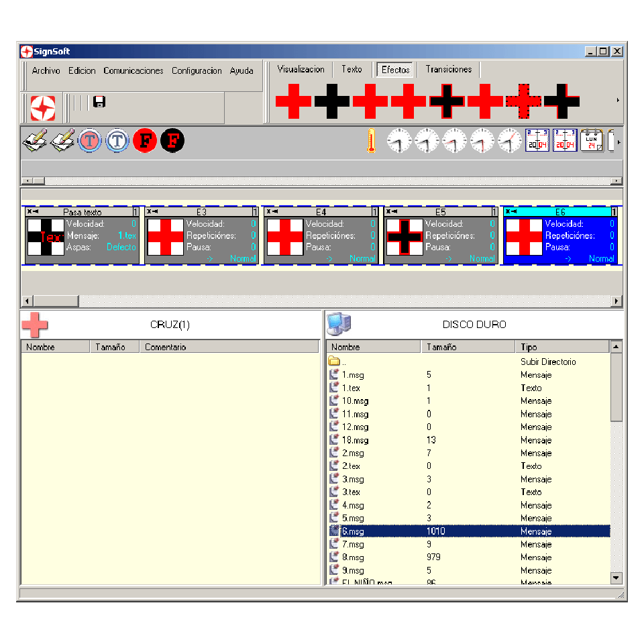The image size is (644, 644).
Task: Select the red circle with black F icon
Action: coord(145,141)
